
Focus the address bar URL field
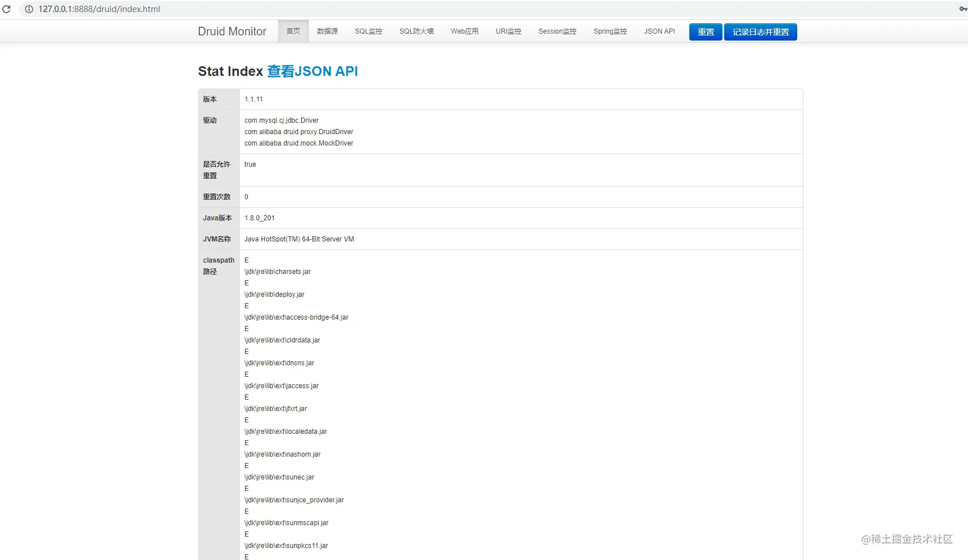pyautogui.click(x=99, y=9)
